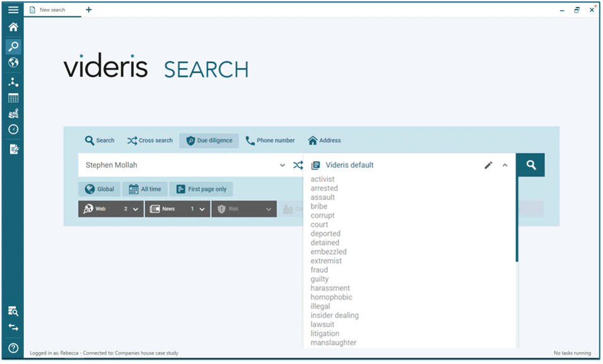603x364 pixels.
Task: Open the globe view in the sidebar
Action: pyautogui.click(x=13, y=62)
